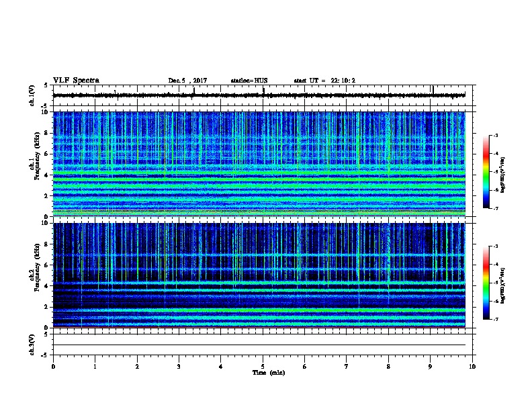Click time-axis tick label '9' minutes
The image size is (532, 411).
click(x=430, y=367)
